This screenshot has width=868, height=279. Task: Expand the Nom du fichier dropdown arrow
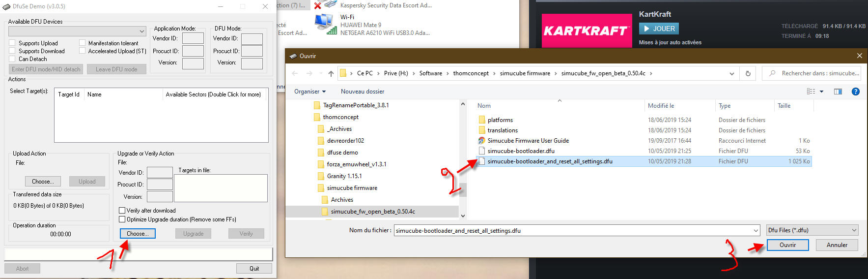[x=756, y=230]
